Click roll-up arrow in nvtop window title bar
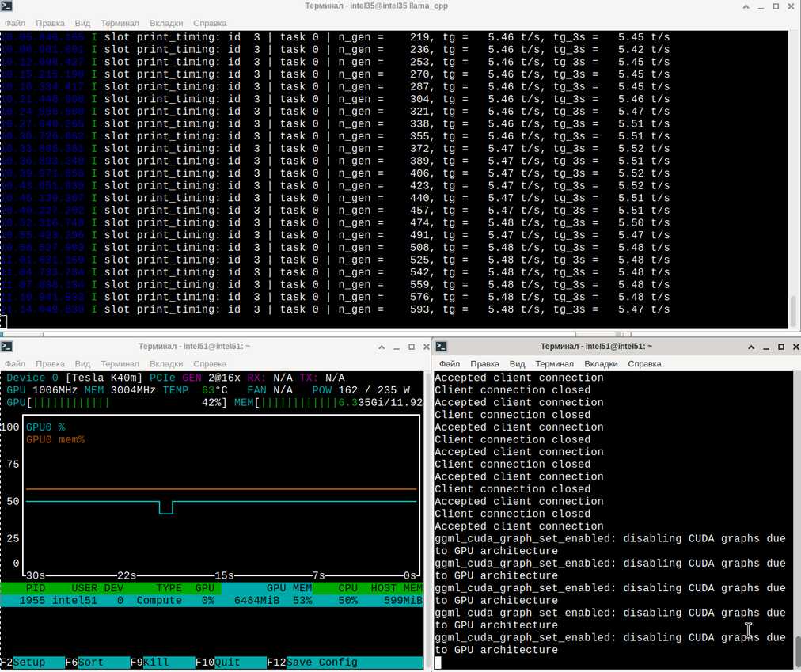Image resolution: width=801 pixels, height=672 pixels. click(381, 347)
